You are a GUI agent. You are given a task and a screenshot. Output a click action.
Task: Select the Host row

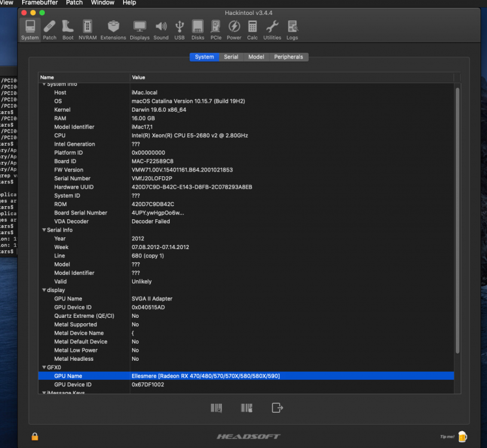246,93
